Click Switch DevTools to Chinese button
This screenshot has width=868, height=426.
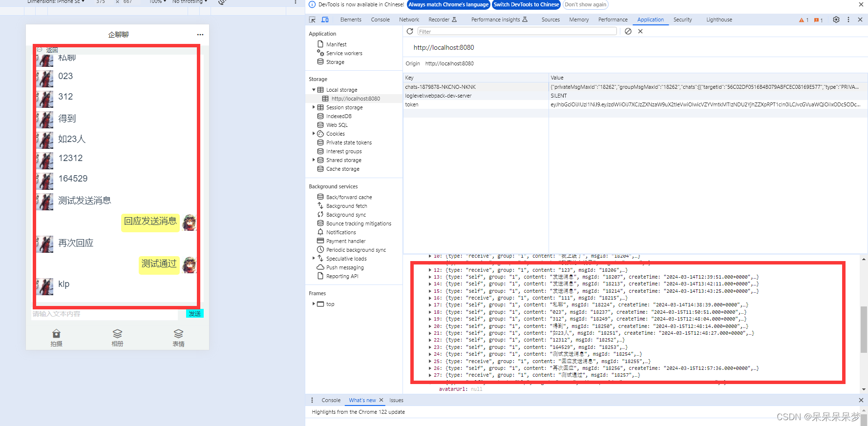pyautogui.click(x=526, y=5)
